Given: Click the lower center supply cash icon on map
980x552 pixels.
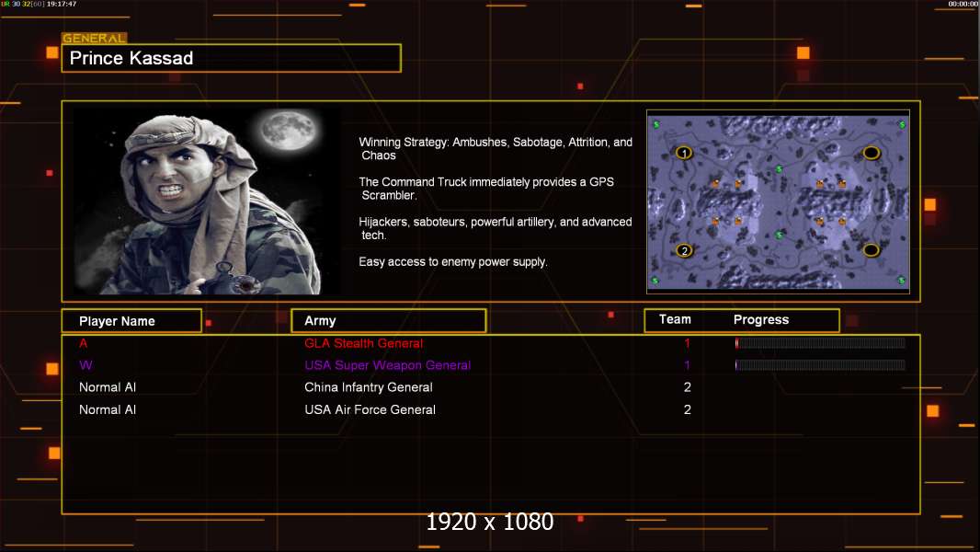Looking at the screenshot, I should tap(779, 235).
